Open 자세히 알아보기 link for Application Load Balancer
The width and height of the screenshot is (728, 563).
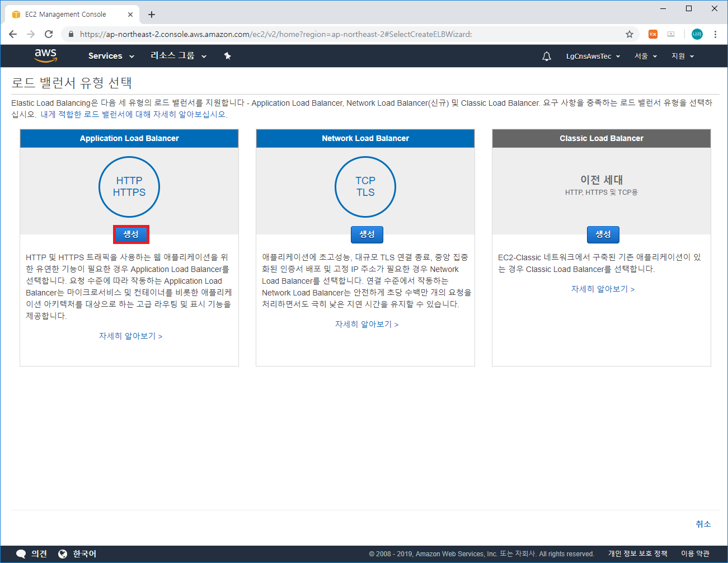[131, 336]
